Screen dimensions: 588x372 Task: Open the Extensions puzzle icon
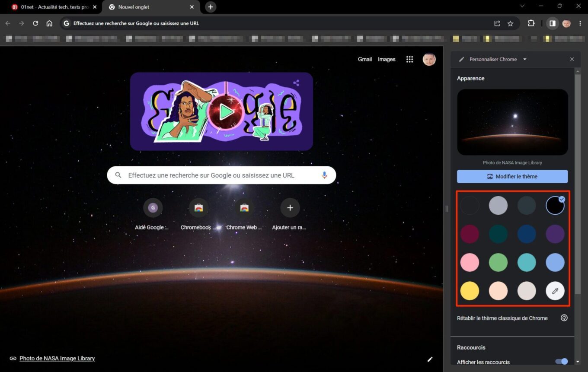(531, 23)
